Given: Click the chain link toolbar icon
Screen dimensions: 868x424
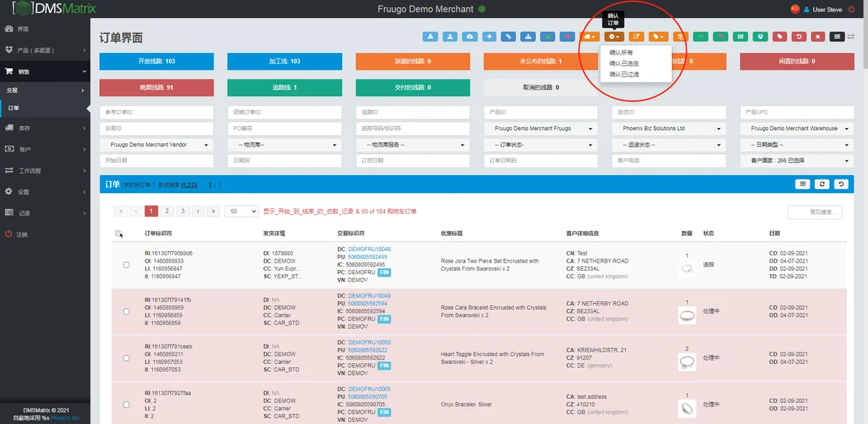Looking at the screenshot, I should pos(509,36).
